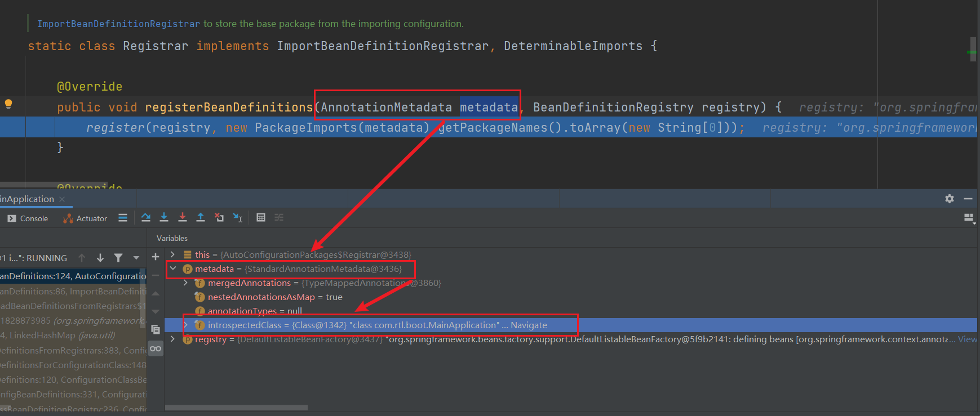Click the Remove Watch minus icon

tap(156, 275)
